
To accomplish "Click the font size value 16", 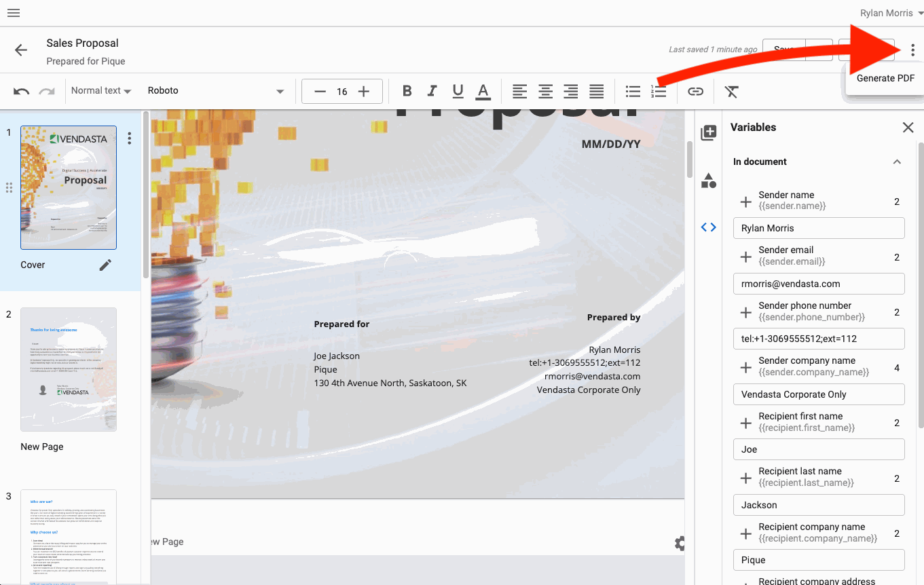I will tap(342, 92).
